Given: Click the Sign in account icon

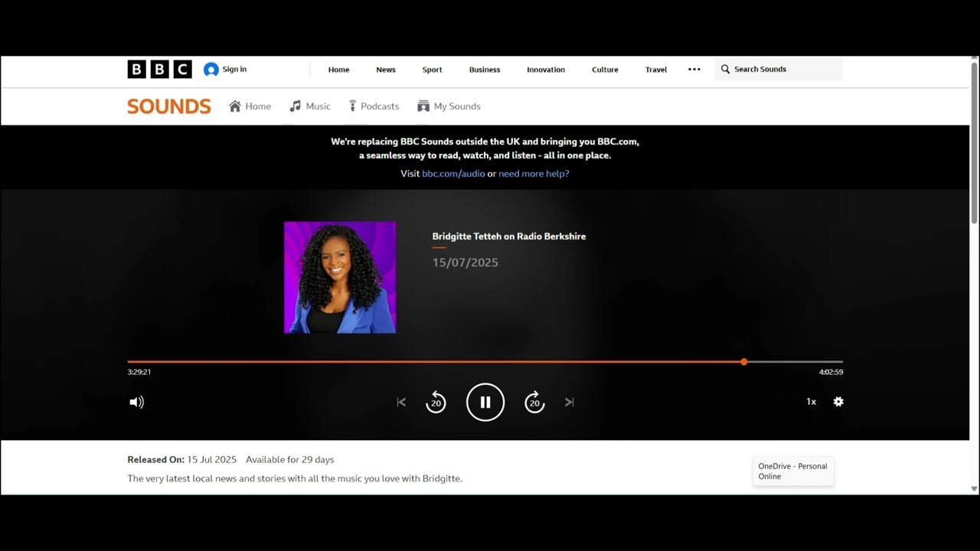Looking at the screenshot, I should [211, 70].
